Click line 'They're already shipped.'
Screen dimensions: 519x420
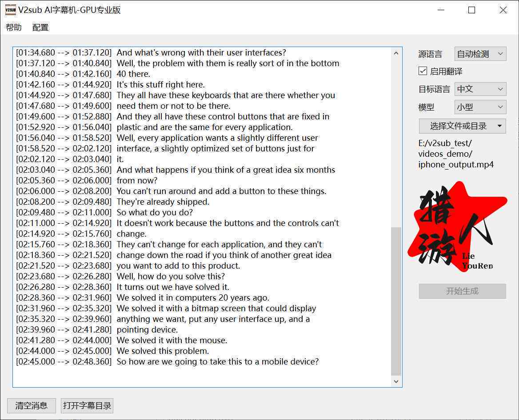click(163, 202)
